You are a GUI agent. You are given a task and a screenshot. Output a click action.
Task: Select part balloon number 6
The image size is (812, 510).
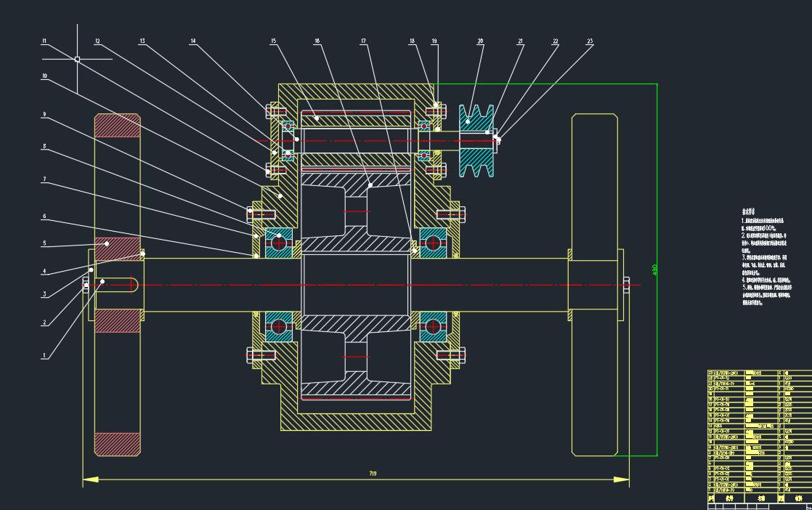[44, 216]
